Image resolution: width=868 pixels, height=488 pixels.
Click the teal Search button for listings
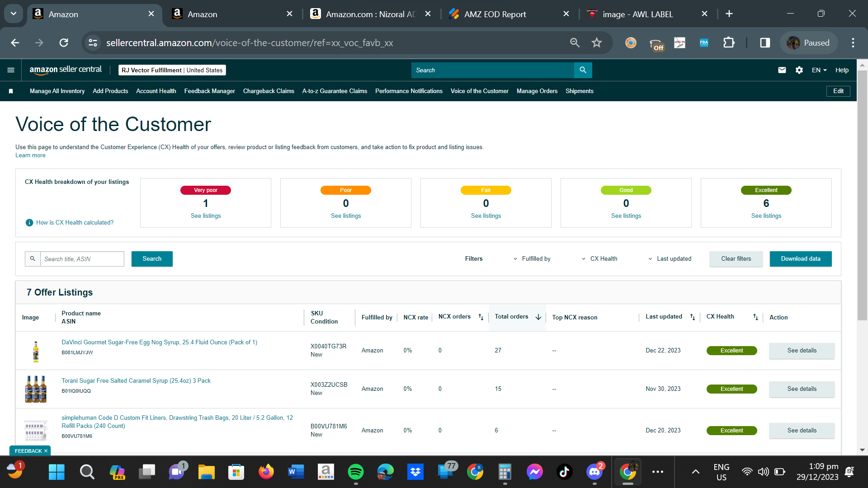pyautogui.click(x=152, y=259)
